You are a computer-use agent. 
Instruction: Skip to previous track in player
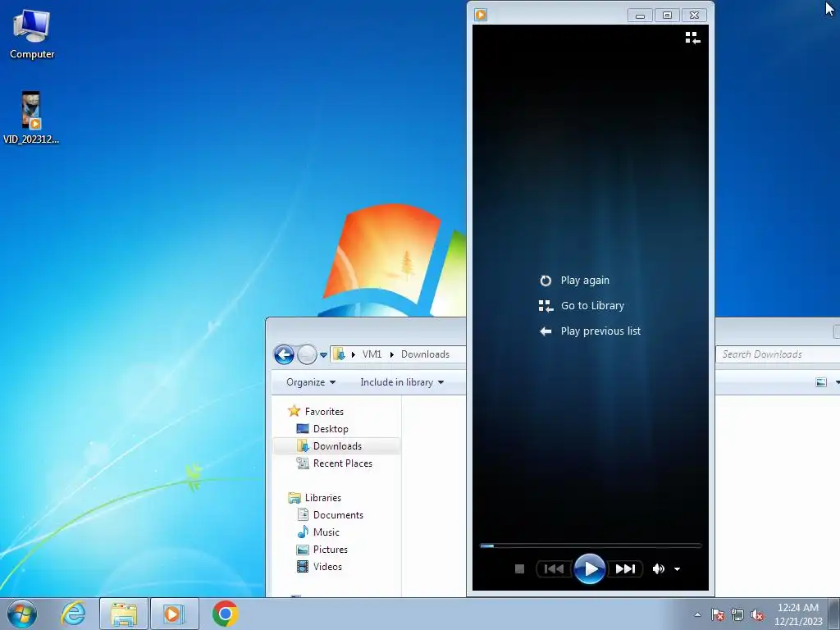[x=554, y=569]
